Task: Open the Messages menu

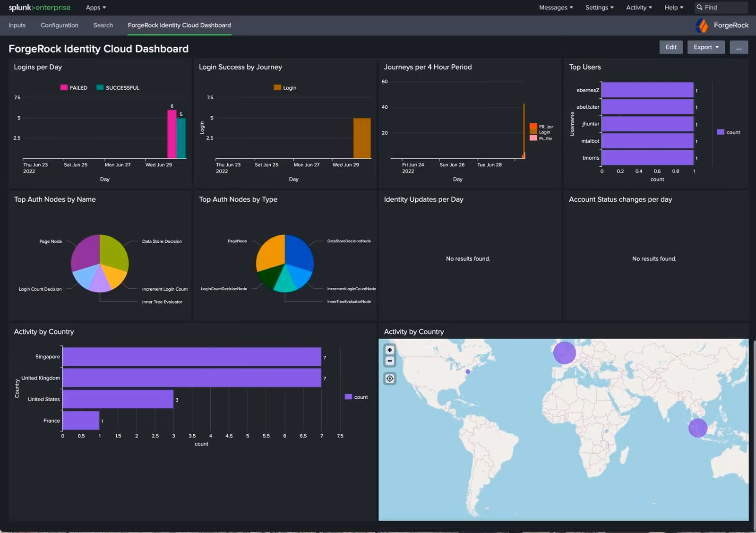Action: pyautogui.click(x=556, y=8)
